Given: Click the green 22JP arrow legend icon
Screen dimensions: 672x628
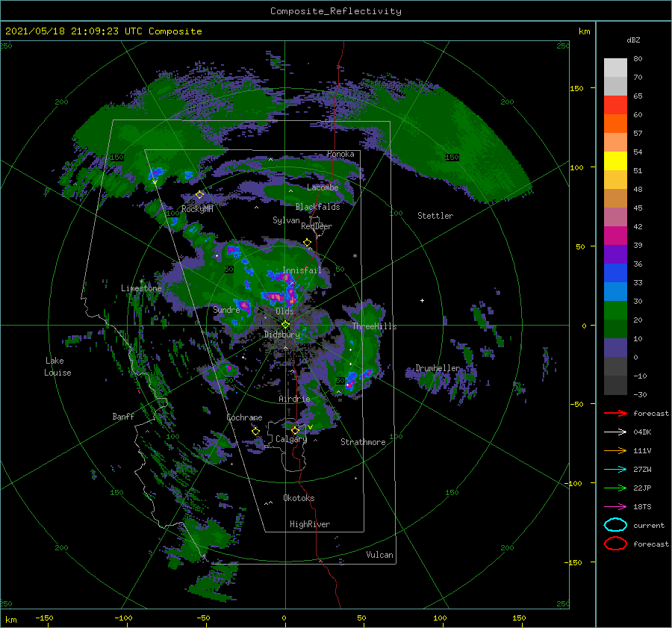Looking at the screenshot, I should pyautogui.click(x=615, y=488).
